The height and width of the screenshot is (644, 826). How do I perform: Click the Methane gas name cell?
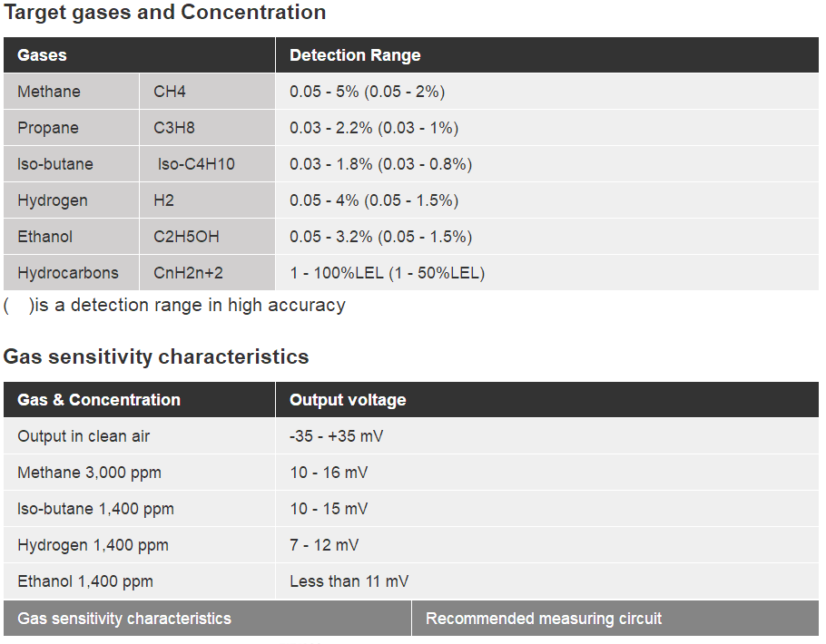point(49,92)
